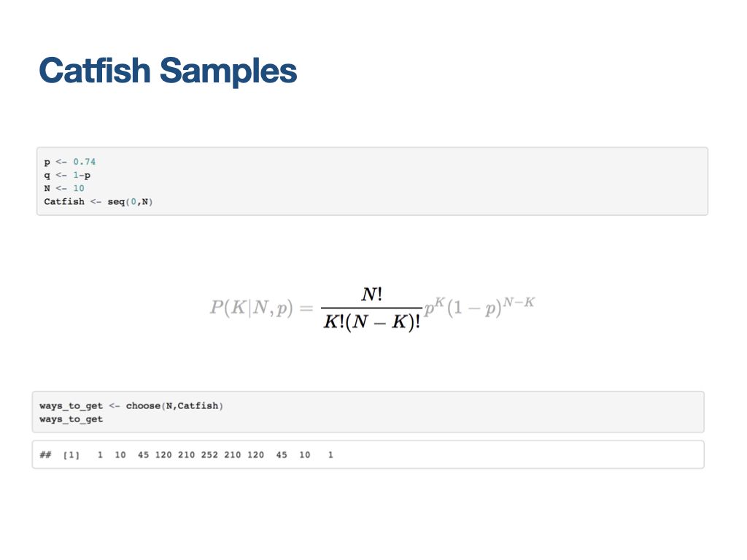Click the first 120 value in output
The image size is (747, 560).
tap(163, 455)
